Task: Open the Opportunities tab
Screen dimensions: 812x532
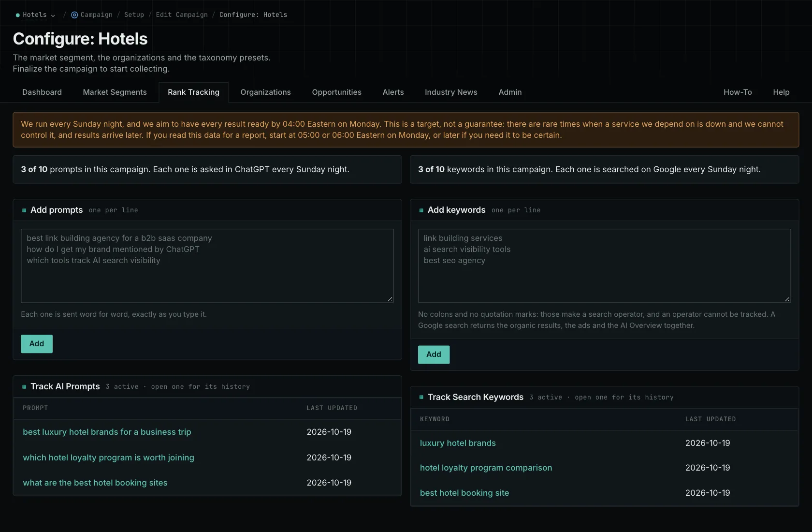Action: click(336, 92)
